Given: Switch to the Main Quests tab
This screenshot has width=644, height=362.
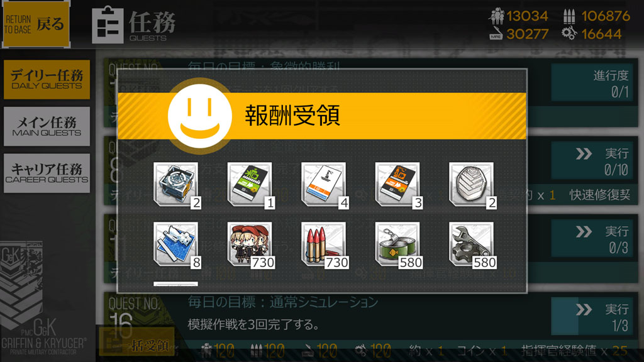Looking at the screenshot, I should 47,126.
